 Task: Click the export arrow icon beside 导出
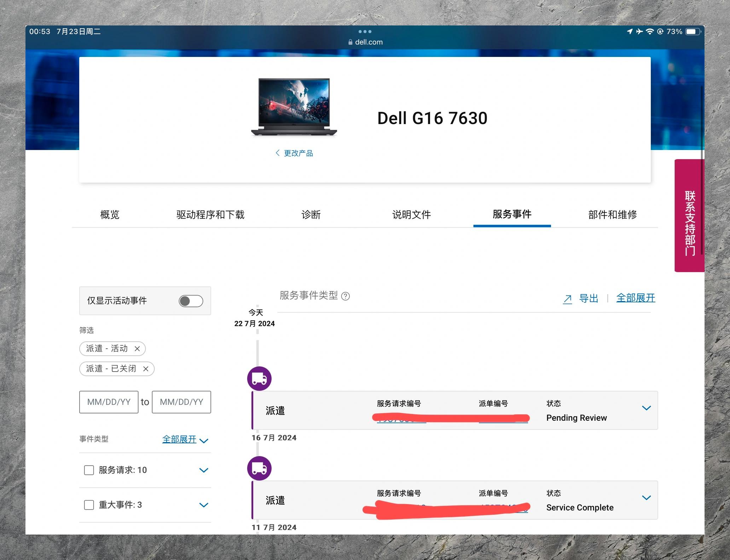[567, 299]
